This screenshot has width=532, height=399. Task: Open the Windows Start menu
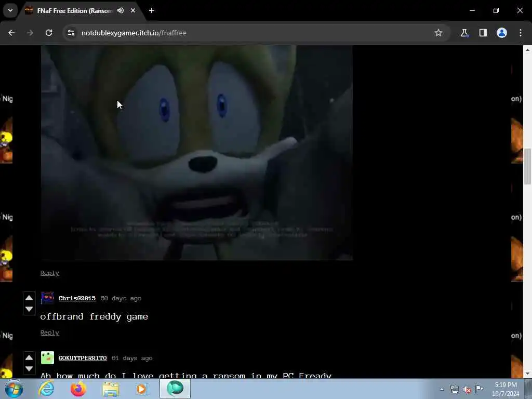(14, 389)
